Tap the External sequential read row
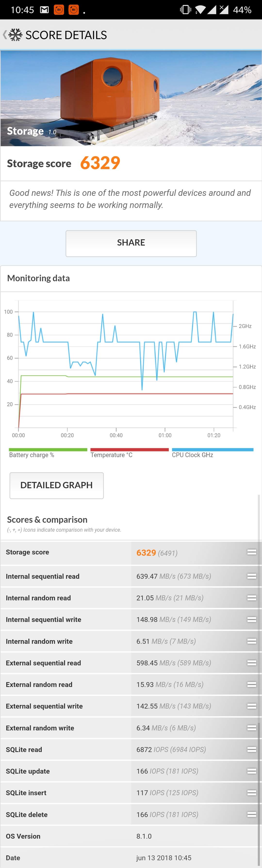This screenshot has height=868, width=262. point(131,663)
